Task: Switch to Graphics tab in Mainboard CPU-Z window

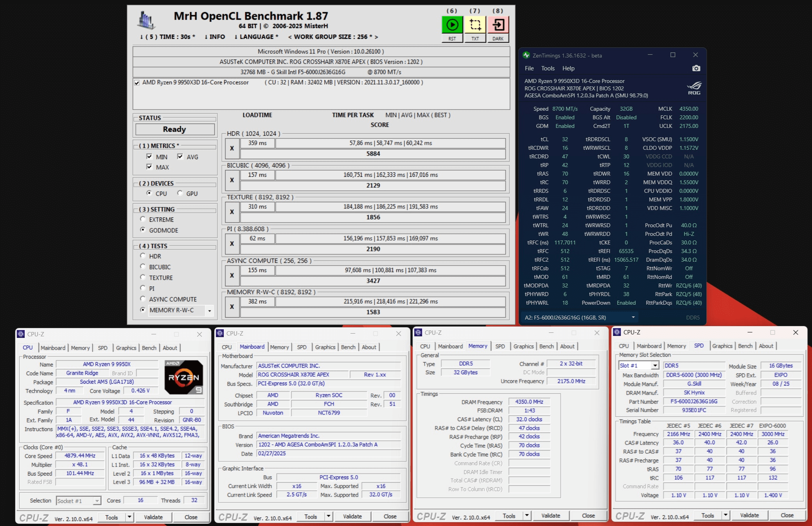Action: [325, 347]
